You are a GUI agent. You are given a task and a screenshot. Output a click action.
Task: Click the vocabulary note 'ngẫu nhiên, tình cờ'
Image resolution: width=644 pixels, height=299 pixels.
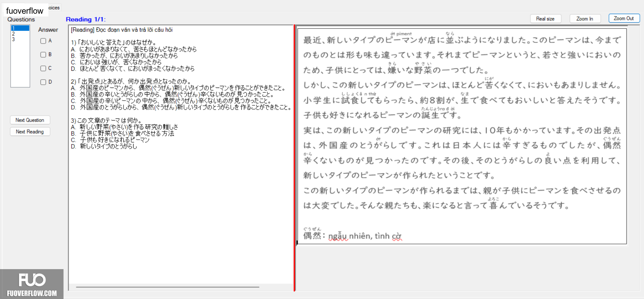[365, 236]
